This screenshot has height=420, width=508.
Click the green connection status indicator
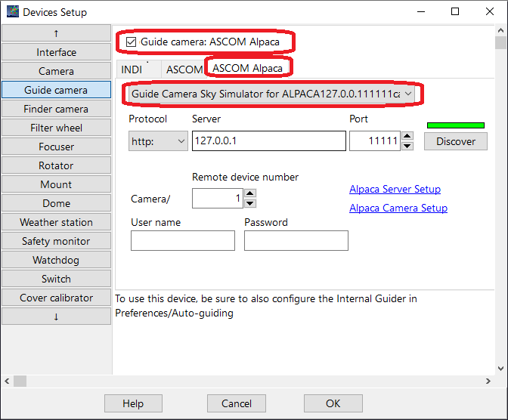click(x=455, y=125)
